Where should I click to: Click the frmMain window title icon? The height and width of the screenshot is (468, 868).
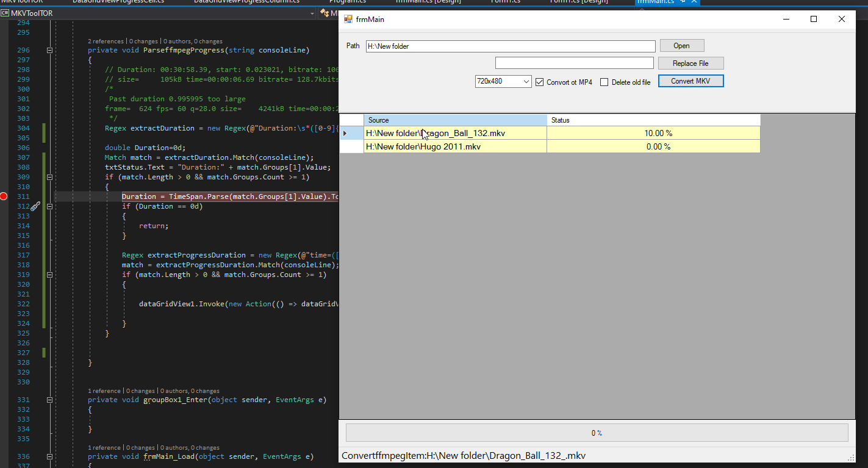point(348,20)
